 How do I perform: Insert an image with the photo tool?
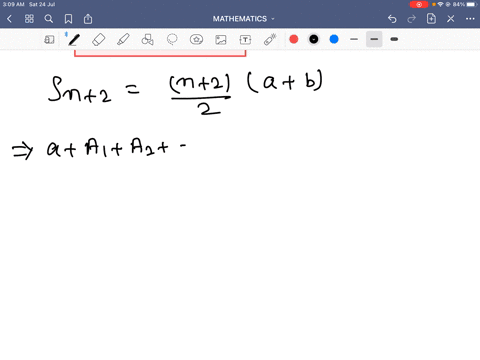click(221, 40)
